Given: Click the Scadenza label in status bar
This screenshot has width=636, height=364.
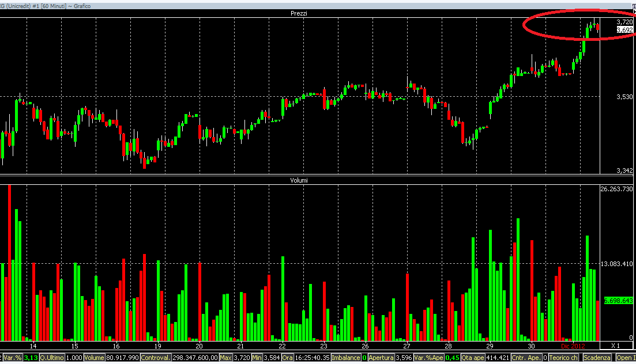Looking at the screenshot, I should click(597, 358).
